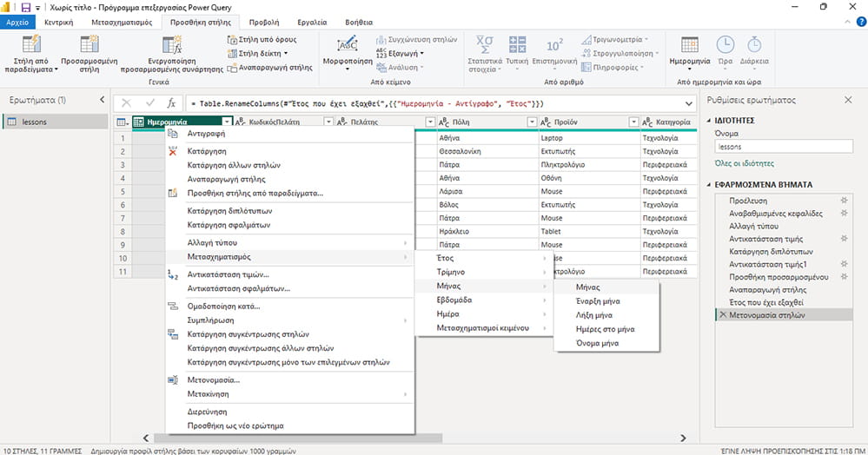Open the gear settings for Αντικατάσταση τιμής step
The width and height of the screenshot is (868, 455).
[x=845, y=239]
